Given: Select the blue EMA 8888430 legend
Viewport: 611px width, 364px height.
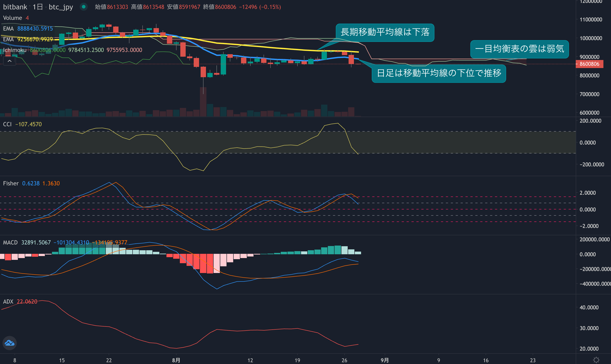Looking at the screenshot, I should [x=8, y=29].
